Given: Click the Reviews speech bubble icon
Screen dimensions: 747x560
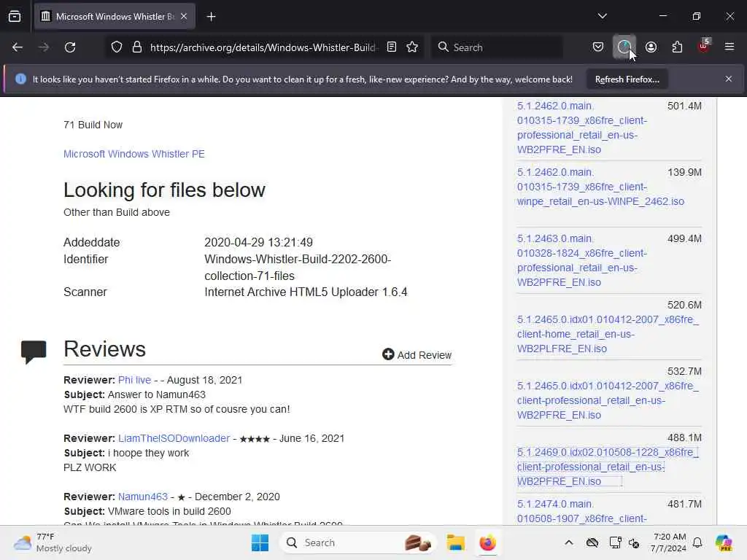Looking at the screenshot, I should [x=34, y=352].
